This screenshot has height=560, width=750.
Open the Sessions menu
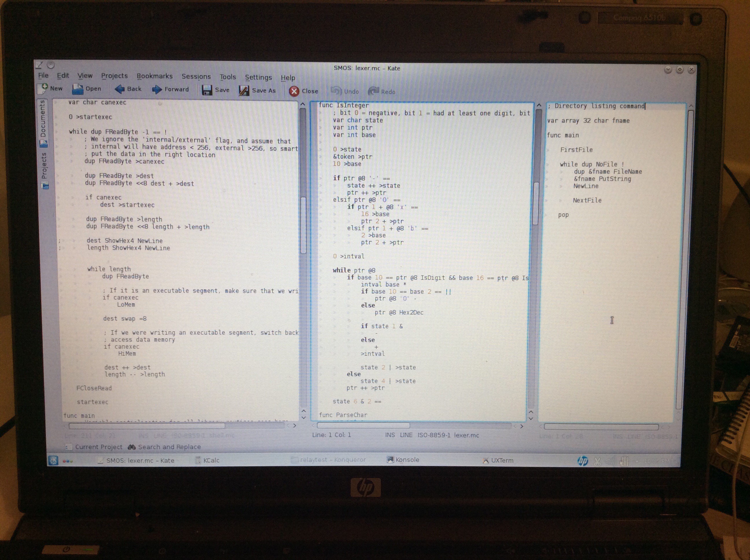click(196, 77)
